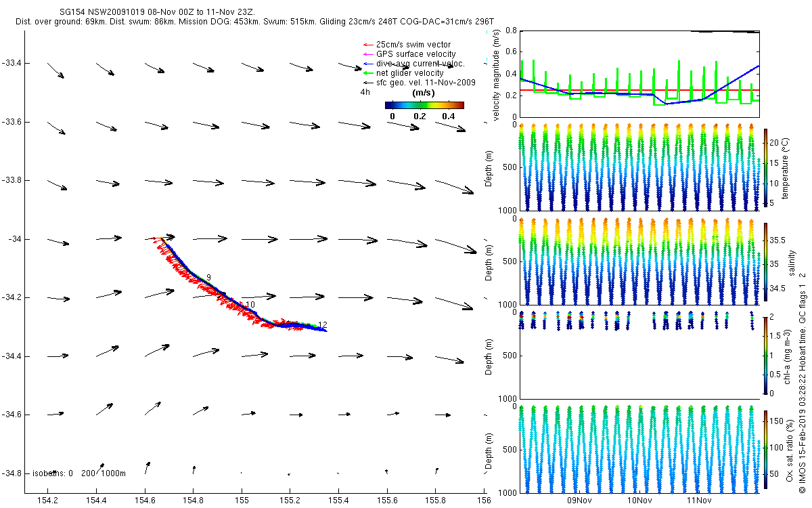Click latitude tick label '-34.4' on the map
The width and height of the screenshot is (812, 508).
(12, 356)
